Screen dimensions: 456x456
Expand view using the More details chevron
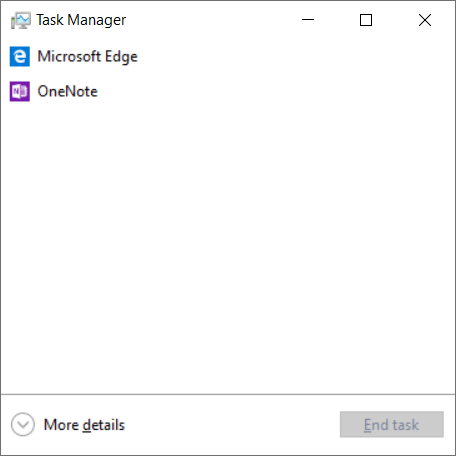tap(23, 424)
